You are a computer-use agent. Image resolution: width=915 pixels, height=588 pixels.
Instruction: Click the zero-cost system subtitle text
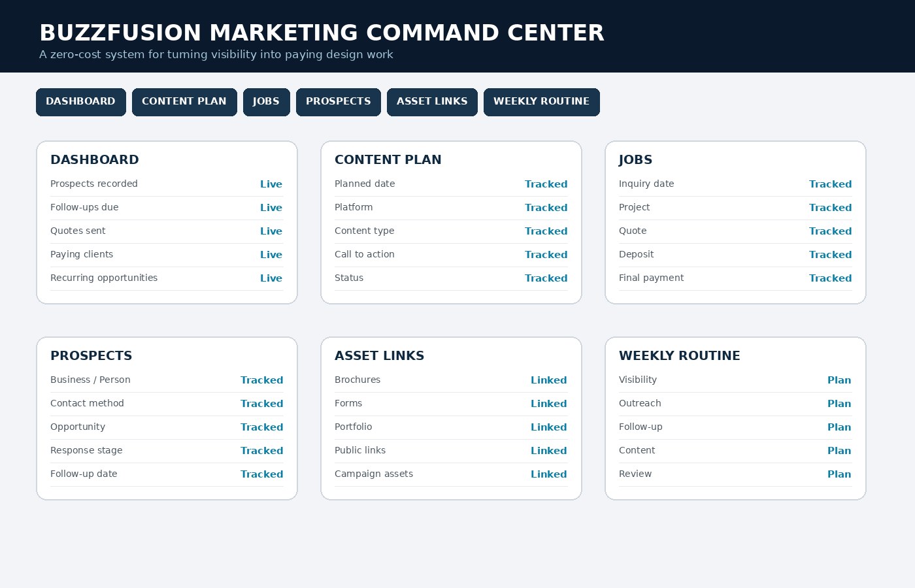tap(216, 54)
